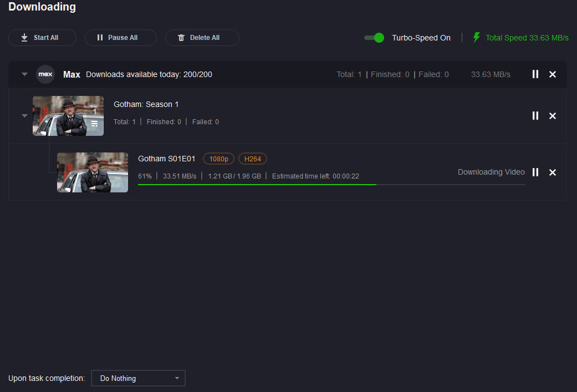The image size is (577, 392).
Task: Delete the Gotham S01E01 download task
Action: coord(552,172)
